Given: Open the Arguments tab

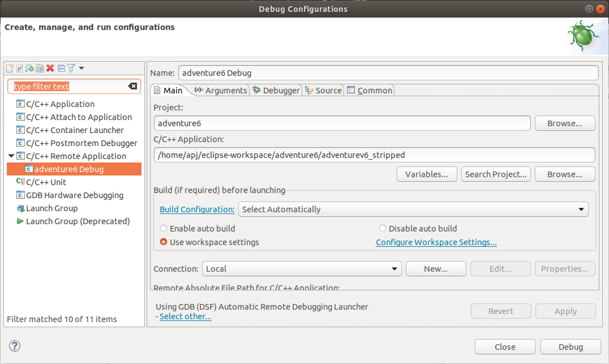Looking at the screenshot, I should coord(221,90).
